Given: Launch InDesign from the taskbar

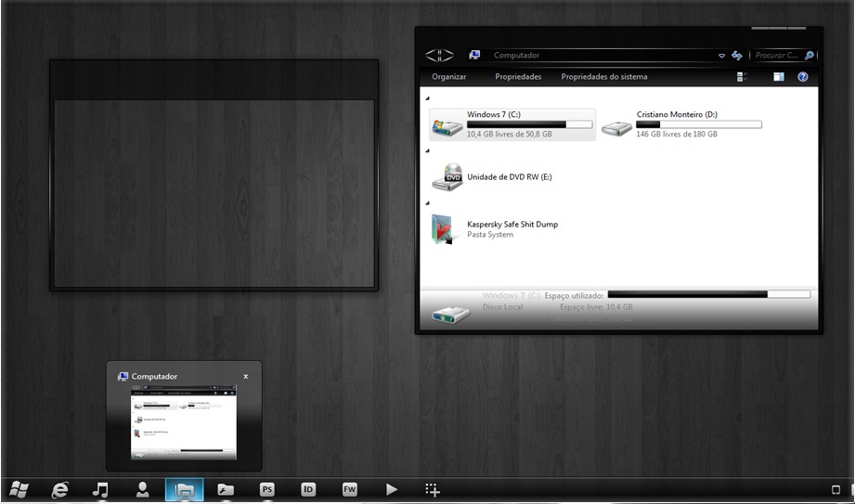Looking at the screenshot, I should click(x=308, y=489).
